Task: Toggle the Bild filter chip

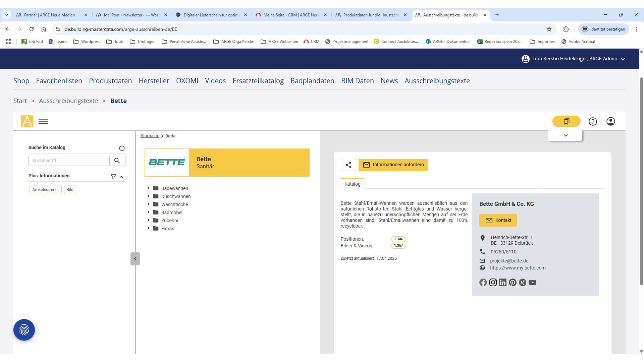Action: pyautogui.click(x=70, y=189)
